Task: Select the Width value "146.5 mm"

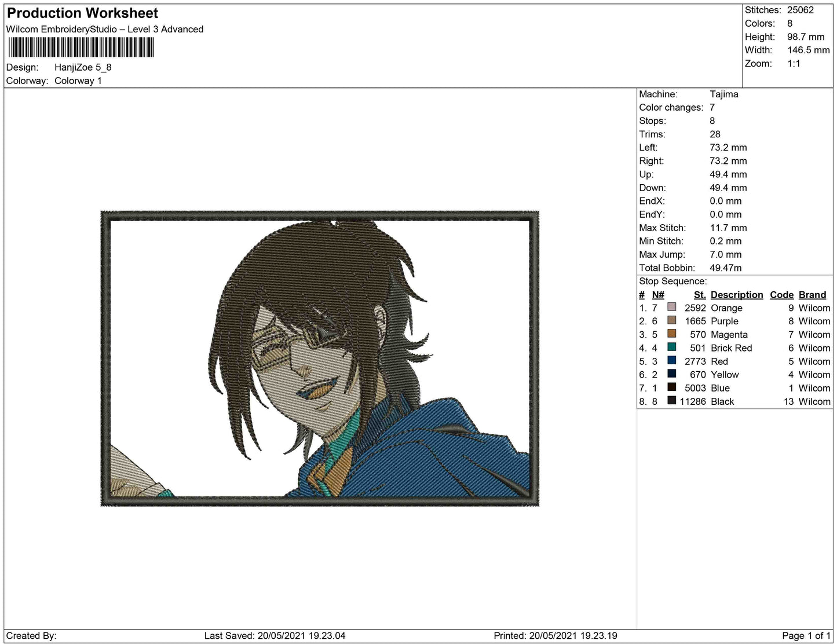Action: [x=809, y=50]
